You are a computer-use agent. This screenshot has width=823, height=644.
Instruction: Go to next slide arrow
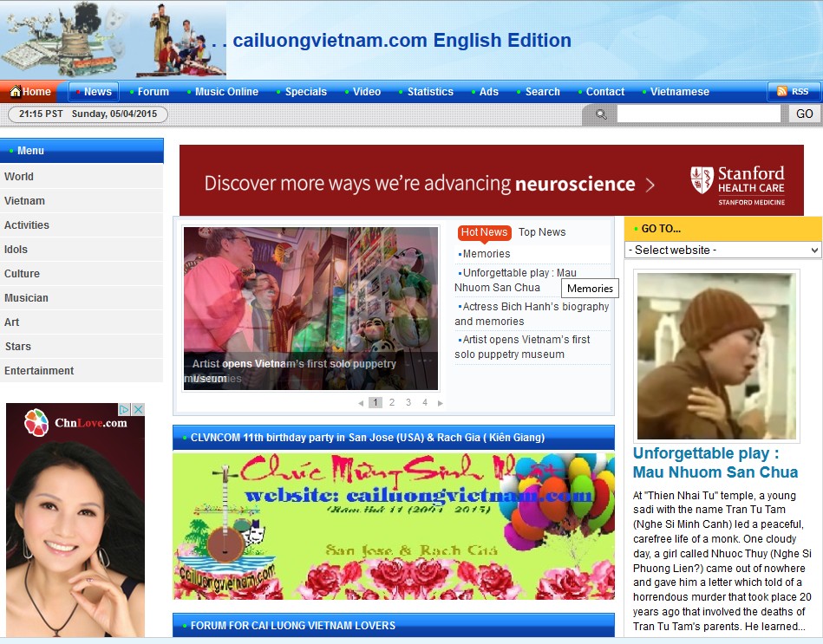point(441,403)
